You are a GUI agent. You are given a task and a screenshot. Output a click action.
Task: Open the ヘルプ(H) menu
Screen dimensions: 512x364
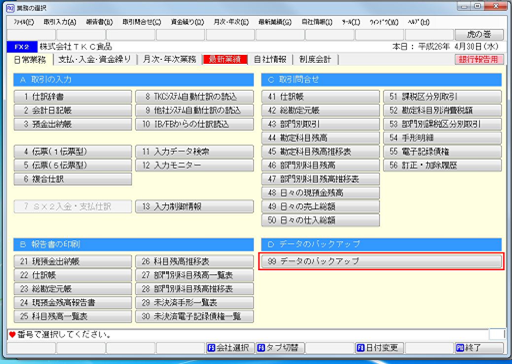419,22
